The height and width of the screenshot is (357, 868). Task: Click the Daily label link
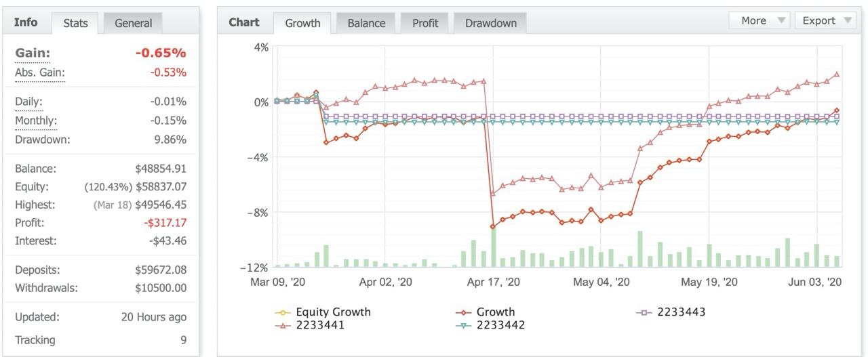coord(29,102)
